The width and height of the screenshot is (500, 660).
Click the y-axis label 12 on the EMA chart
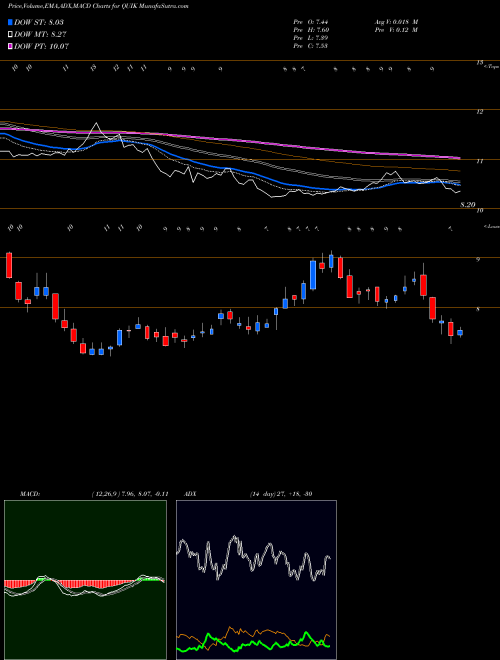click(x=479, y=112)
